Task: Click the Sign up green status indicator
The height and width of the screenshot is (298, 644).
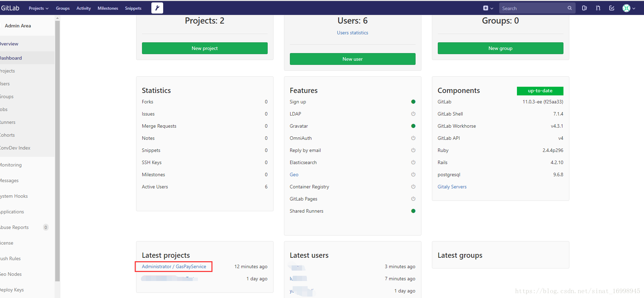Action: (x=413, y=102)
